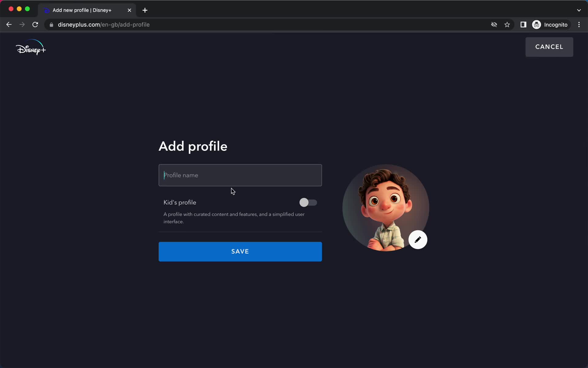588x368 pixels.
Task: Click the CANCEL button
Action: click(549, 47)
